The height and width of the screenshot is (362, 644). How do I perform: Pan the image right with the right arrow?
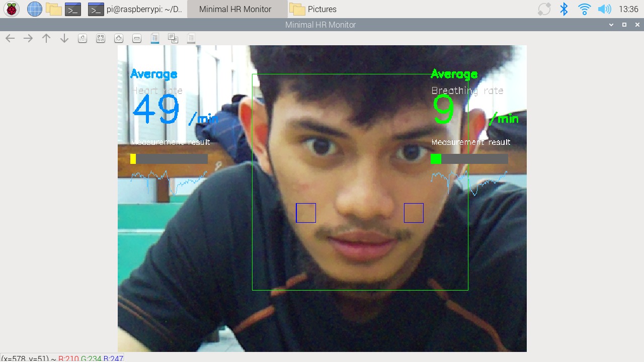[28, 38]
